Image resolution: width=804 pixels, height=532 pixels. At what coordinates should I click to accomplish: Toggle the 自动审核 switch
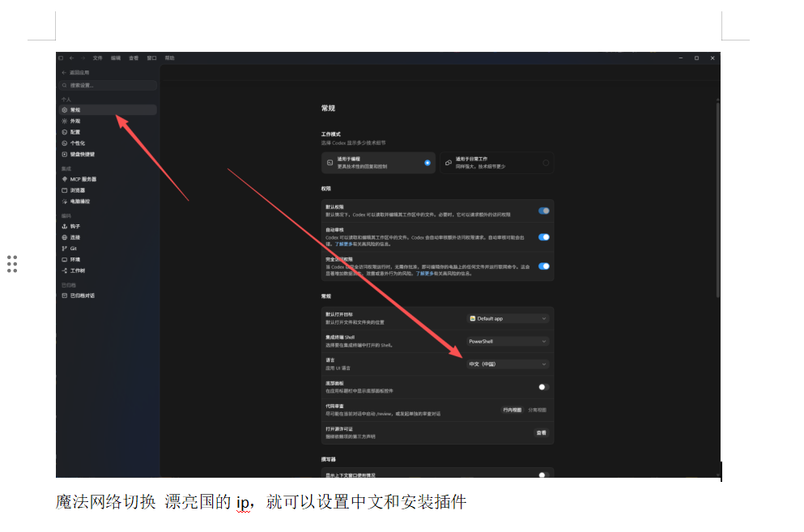tap(544, 237)
